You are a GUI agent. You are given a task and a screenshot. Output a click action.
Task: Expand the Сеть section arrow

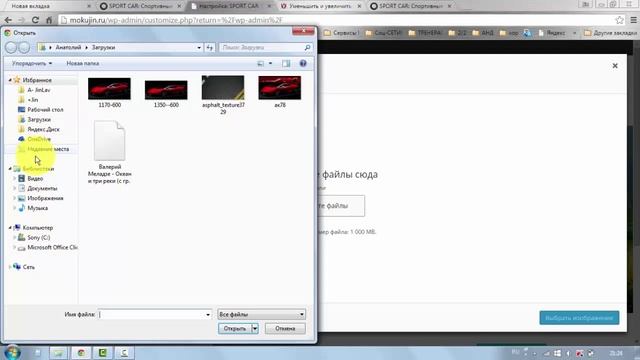click(x=10, y=267)
